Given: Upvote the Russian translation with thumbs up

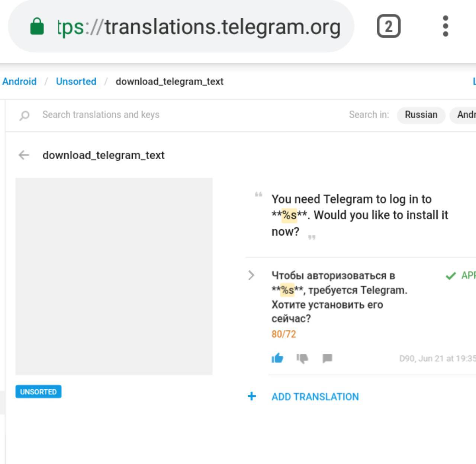Looking at the screenshot, I should click(277, 358).
